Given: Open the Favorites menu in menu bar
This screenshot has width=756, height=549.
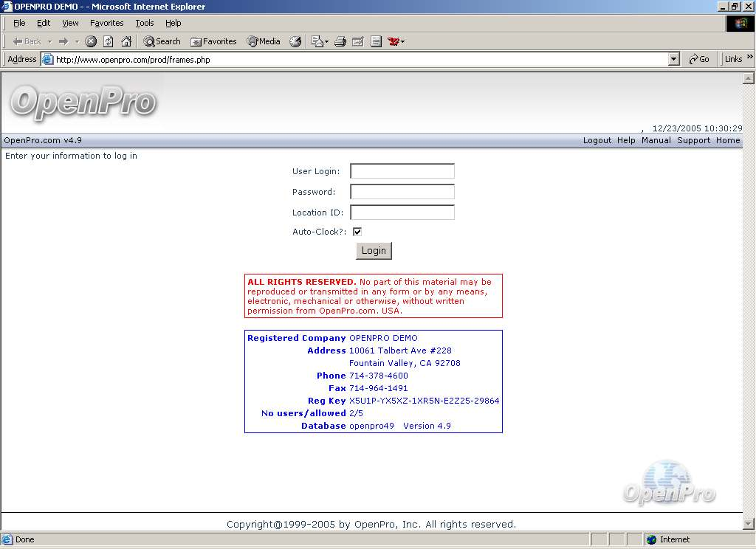Looking at the screenshot, I should (107, 23).
